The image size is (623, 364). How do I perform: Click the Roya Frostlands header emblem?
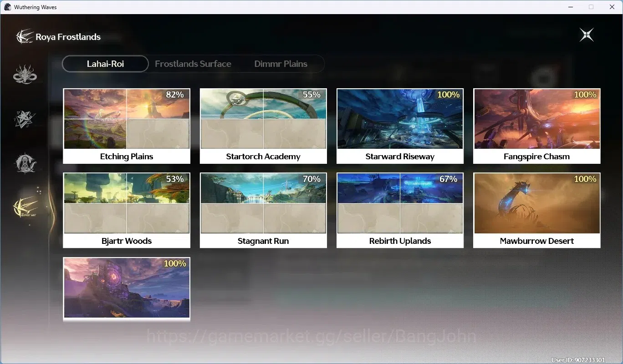point(25,36)
